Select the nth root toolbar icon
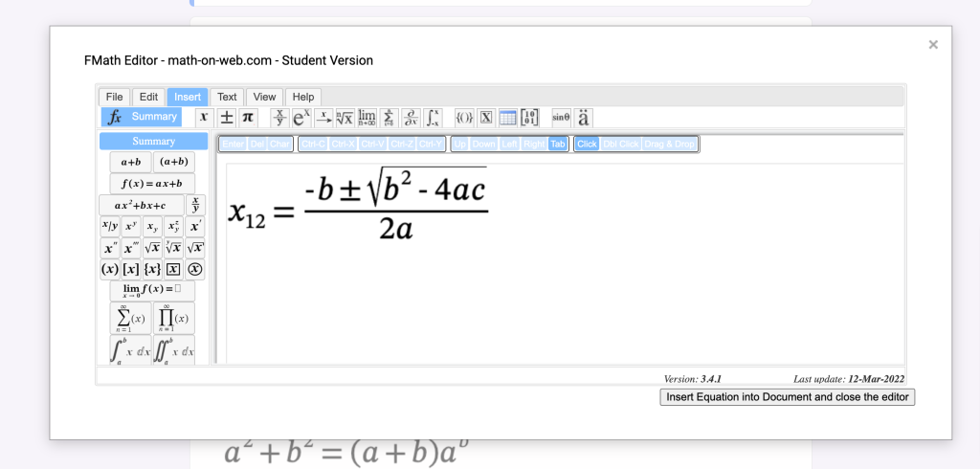This screenshot has width=980, height=469. (345, 117)
